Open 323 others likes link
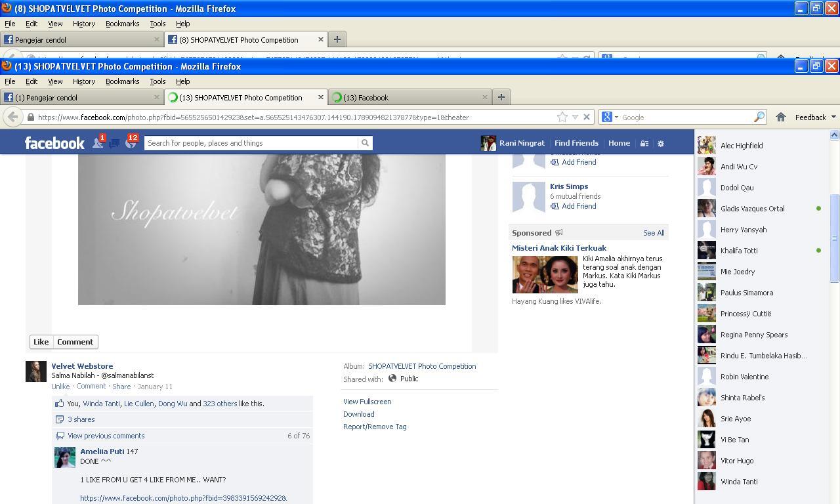This screenshot has height=504, width=840. (x=220, y=404)
